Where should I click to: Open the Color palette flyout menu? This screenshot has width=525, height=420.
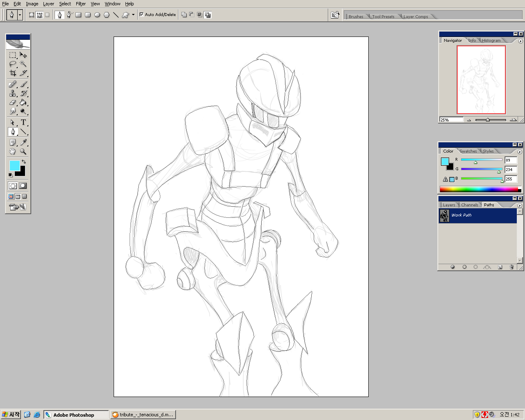[x=520, y=152]
